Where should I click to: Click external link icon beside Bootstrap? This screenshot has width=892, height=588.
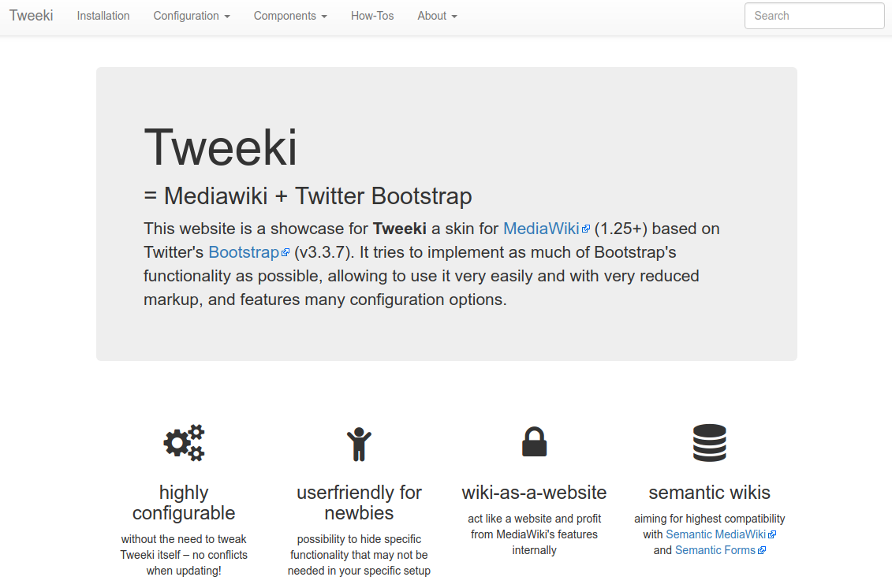[x=286, y=252]
